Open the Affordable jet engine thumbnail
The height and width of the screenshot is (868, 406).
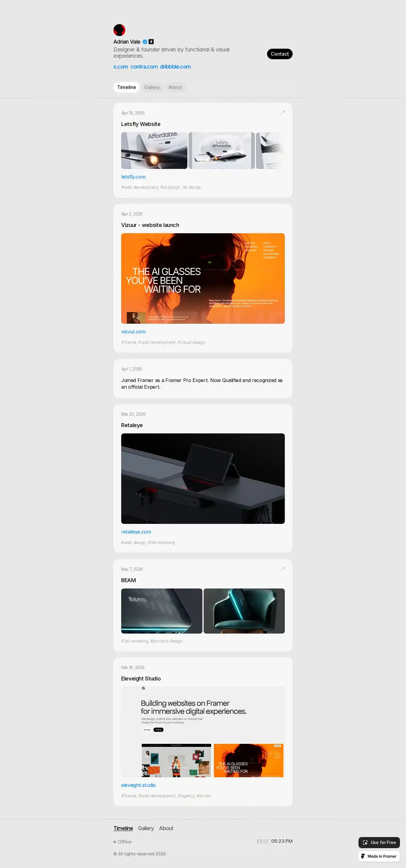pos(154,150)
